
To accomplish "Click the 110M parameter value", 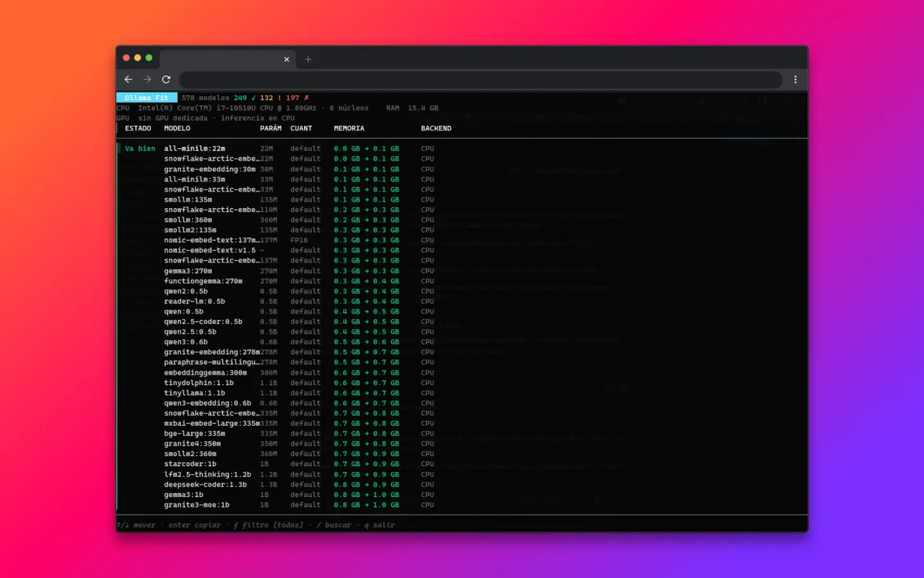I will (269, 210).
